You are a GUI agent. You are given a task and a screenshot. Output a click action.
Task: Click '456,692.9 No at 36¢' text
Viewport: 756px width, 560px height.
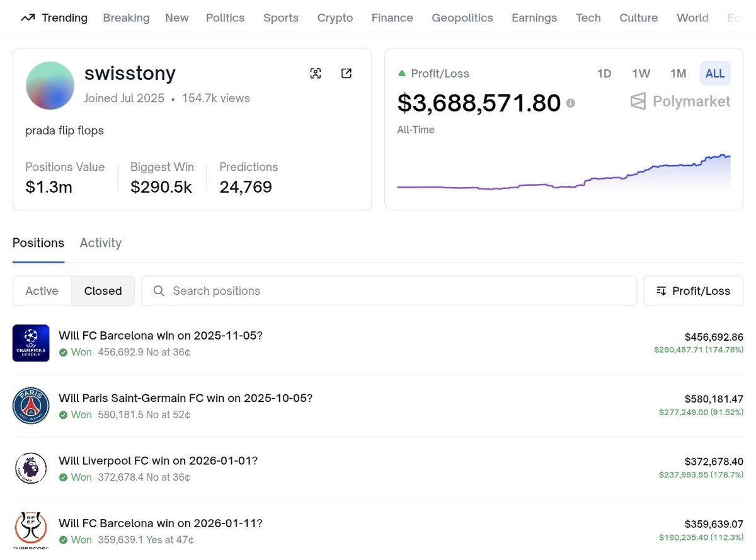pos(144,352)
